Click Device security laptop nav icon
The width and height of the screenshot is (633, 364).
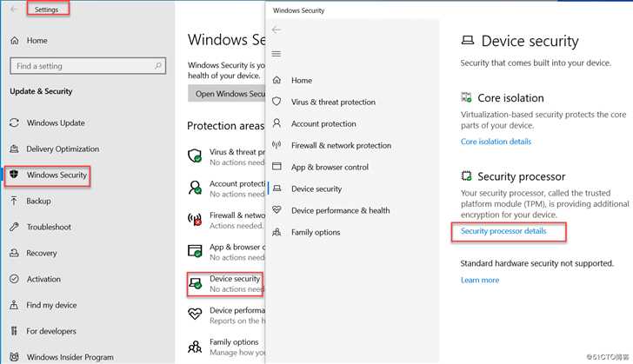pos(277,188)
